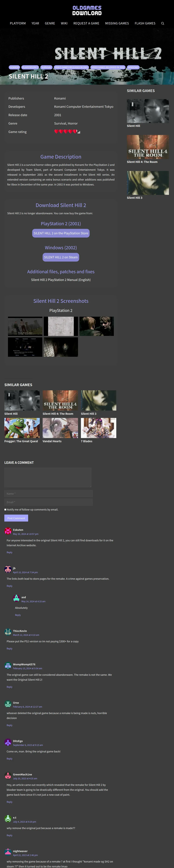This screenshot has width=174, height=868.
Task: Click asd's commenter avatar
Action: (16, 599)
